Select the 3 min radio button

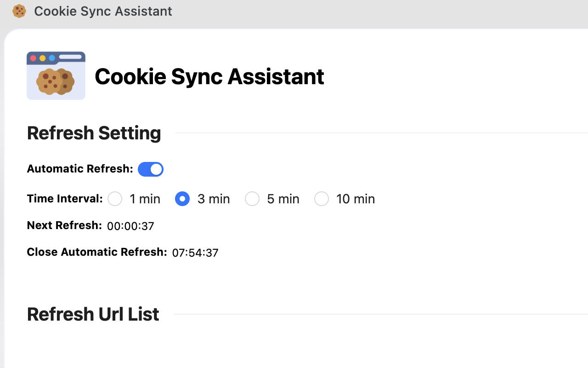(182, 199)
